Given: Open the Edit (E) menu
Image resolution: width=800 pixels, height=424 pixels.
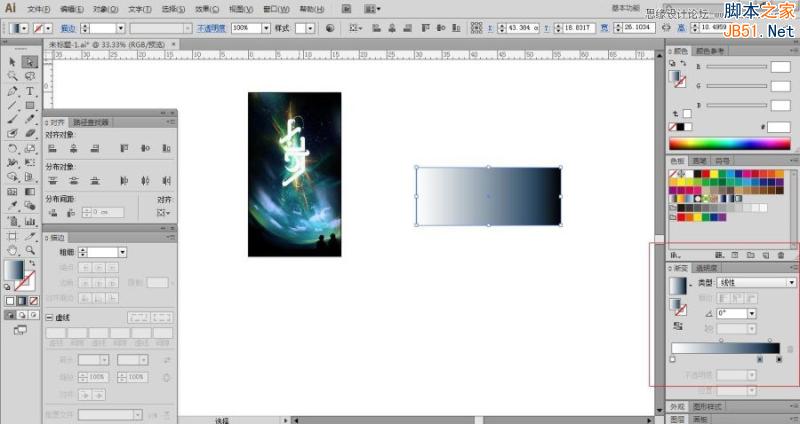Looking at the screenshot, I should pos(71,9).
